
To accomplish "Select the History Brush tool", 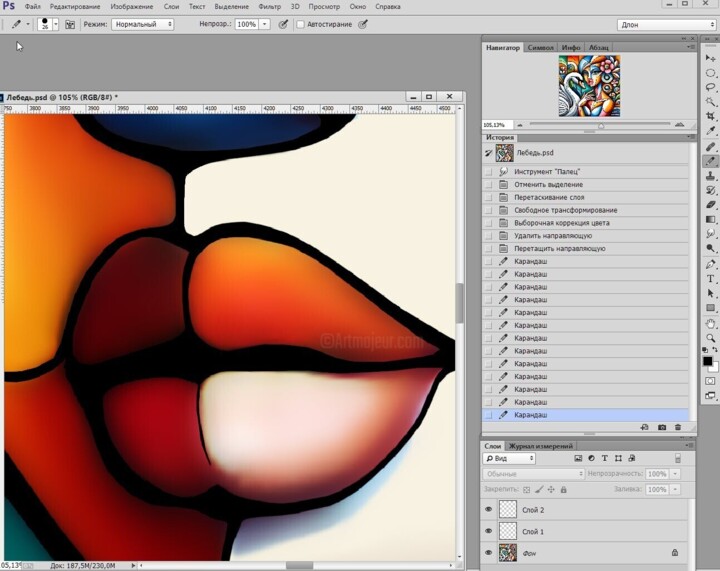I will [x=710, y=190].
